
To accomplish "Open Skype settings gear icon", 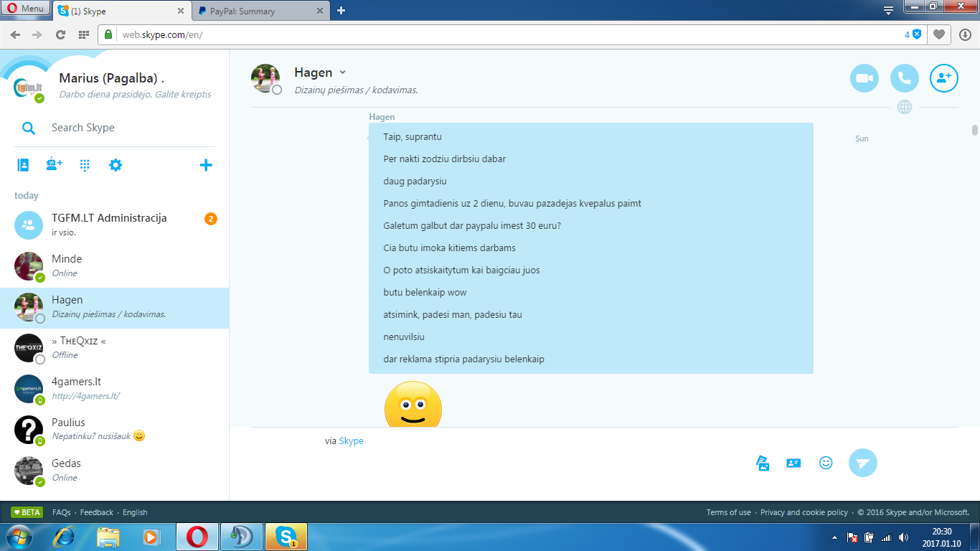I will 116,165.
